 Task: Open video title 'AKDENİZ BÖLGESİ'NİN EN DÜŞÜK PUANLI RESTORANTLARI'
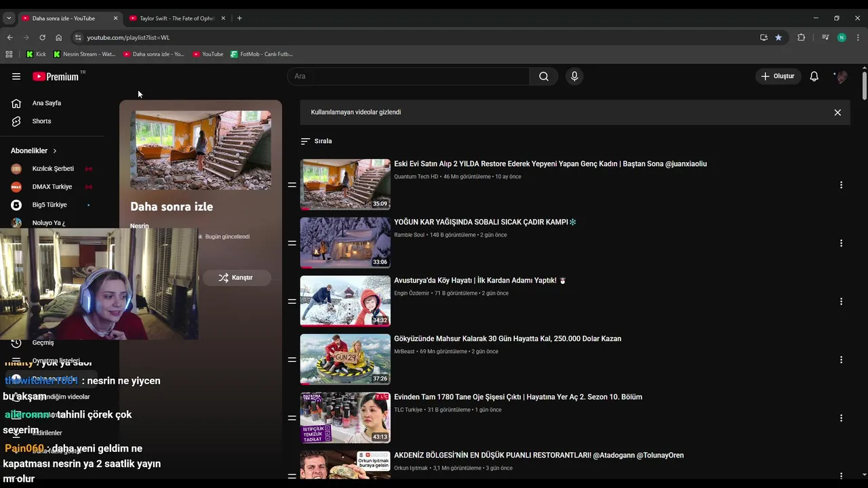coord(538,455)
